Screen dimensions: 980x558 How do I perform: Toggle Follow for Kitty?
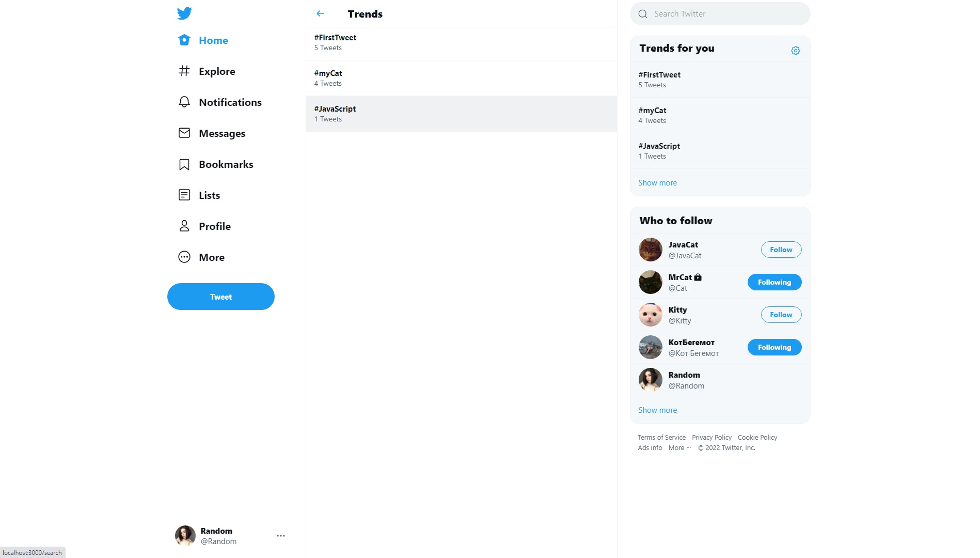click(x=781, y=315)
